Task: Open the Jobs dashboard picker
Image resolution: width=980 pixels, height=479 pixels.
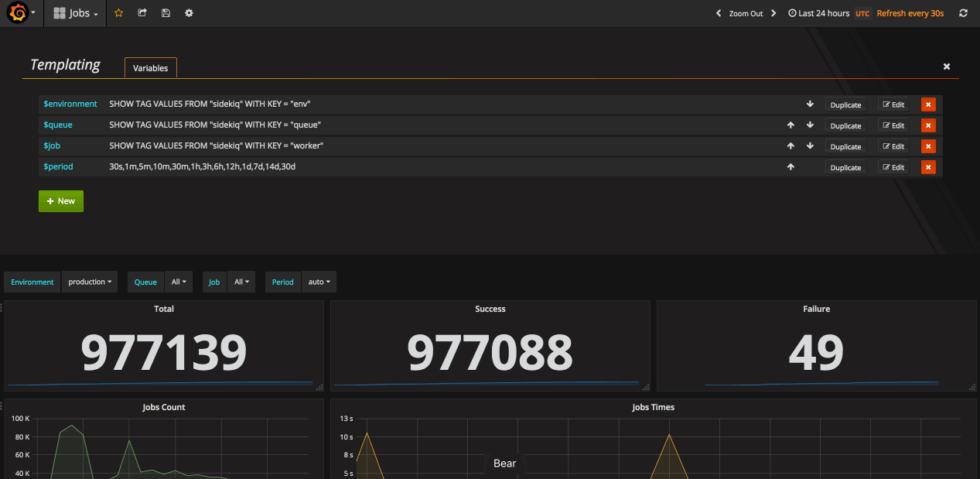Action: click(75, 13)
